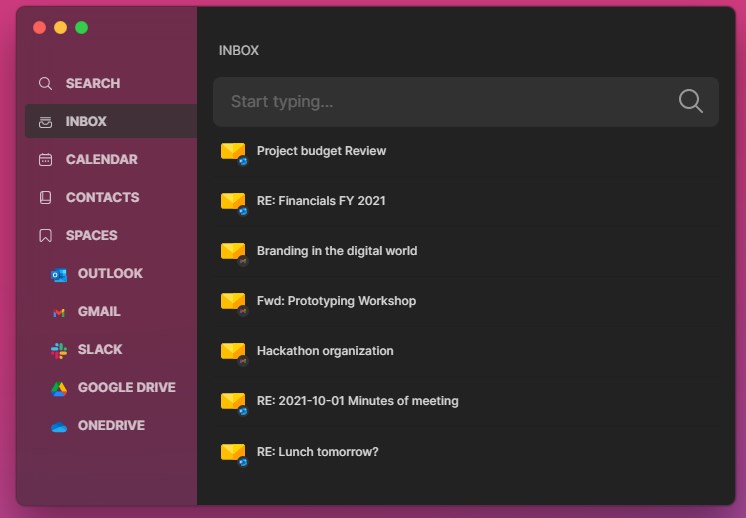Open Branding in the digital world email
746x518 pixels.
336,251
